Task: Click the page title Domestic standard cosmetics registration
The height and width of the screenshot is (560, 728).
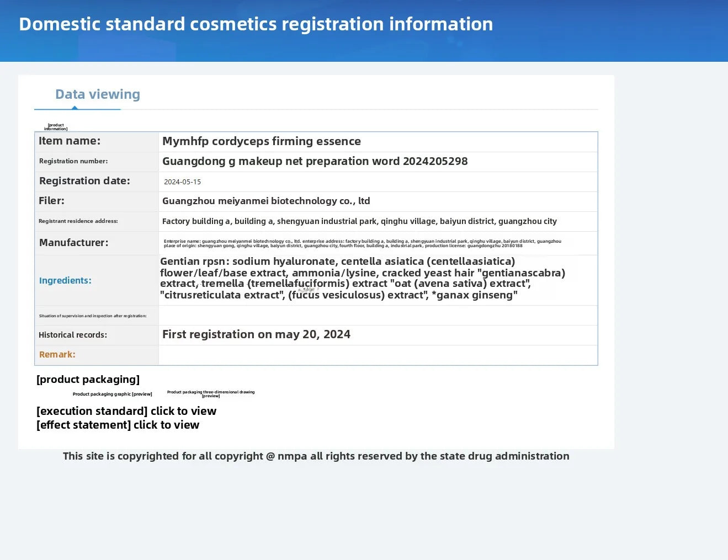Action: click(256, 24)
